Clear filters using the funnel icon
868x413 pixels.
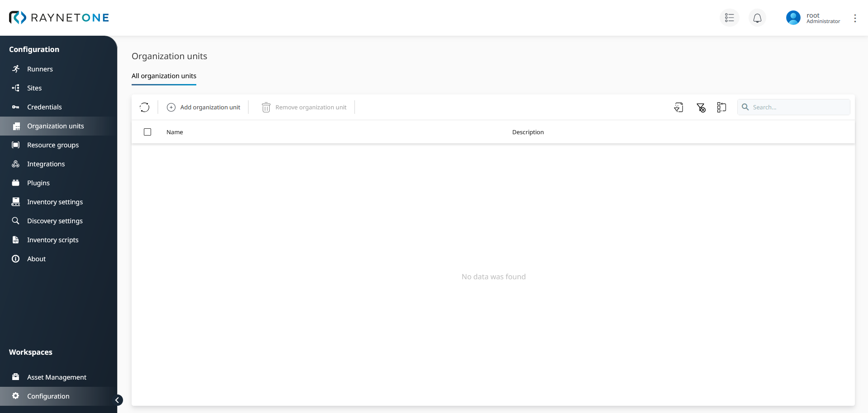click(x=701, y=107)
